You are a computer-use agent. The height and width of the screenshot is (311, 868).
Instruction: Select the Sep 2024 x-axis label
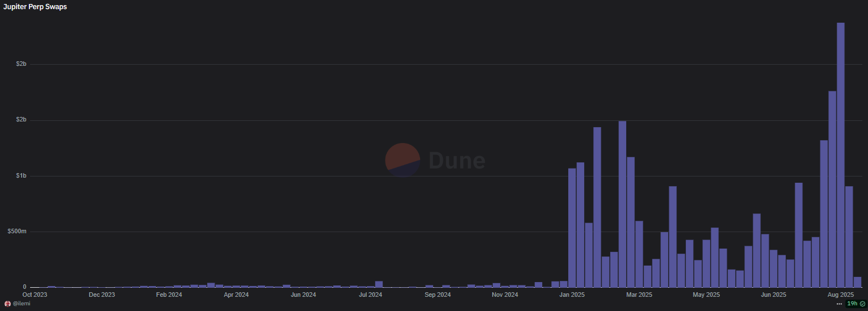(438, 295)
